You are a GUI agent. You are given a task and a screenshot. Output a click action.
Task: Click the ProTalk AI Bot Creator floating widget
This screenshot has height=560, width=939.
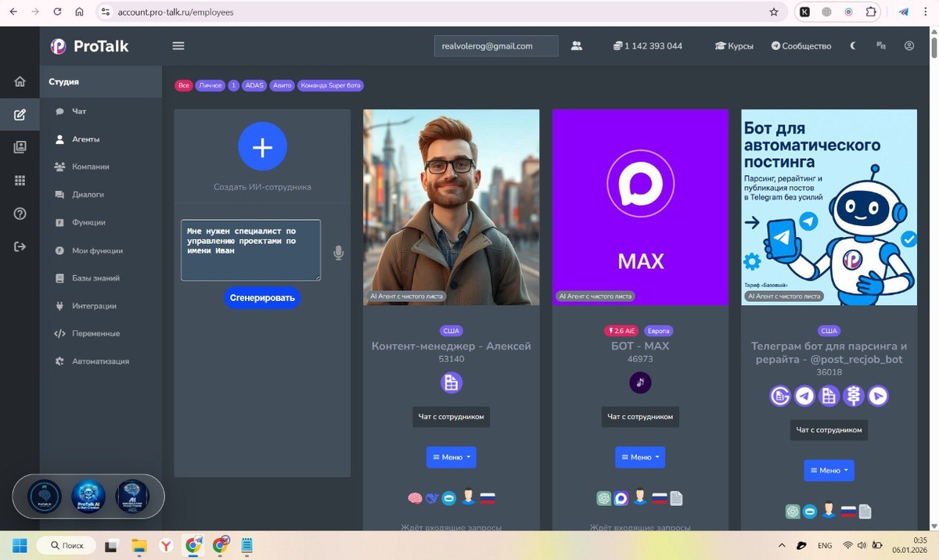[x=88, y=497]
